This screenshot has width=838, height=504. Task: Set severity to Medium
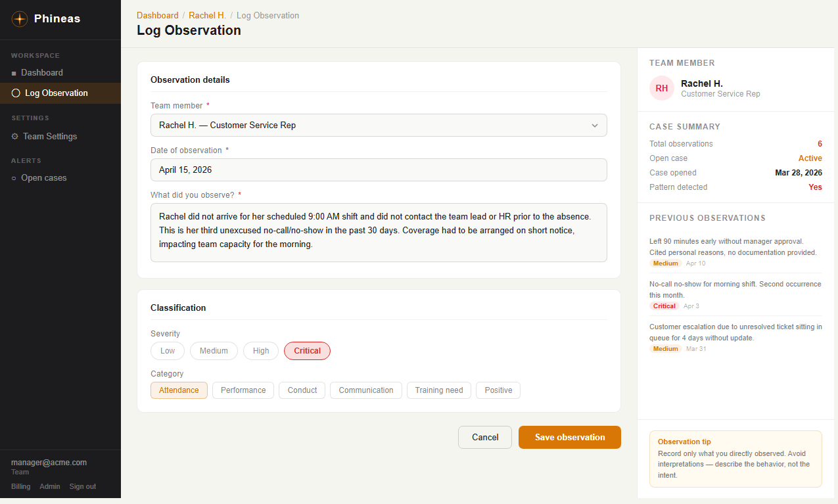[214, 351]
